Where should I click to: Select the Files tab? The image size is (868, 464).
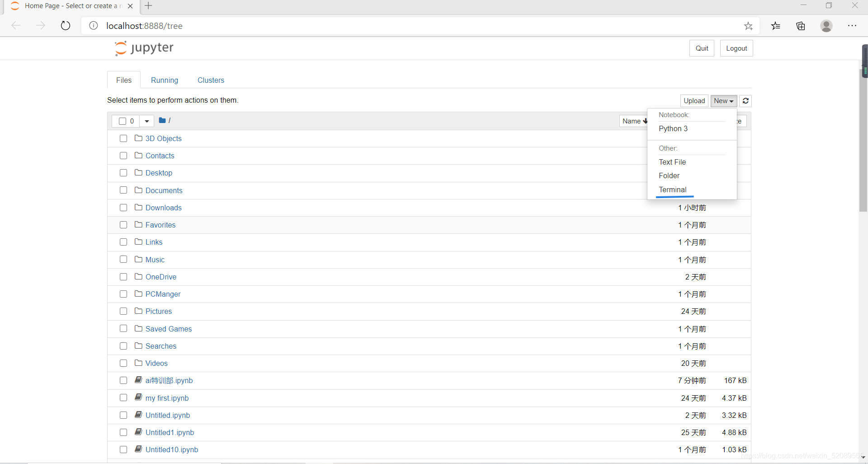[124, 80]
